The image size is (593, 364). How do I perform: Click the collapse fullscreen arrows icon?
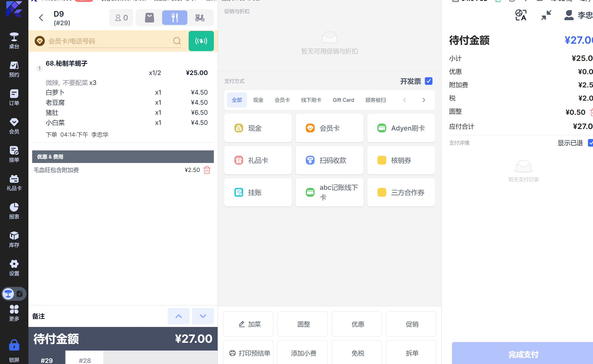546,15
